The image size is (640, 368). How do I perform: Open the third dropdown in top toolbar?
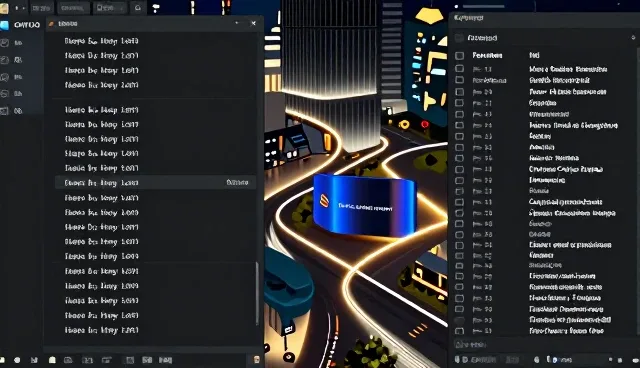point(109,8)
